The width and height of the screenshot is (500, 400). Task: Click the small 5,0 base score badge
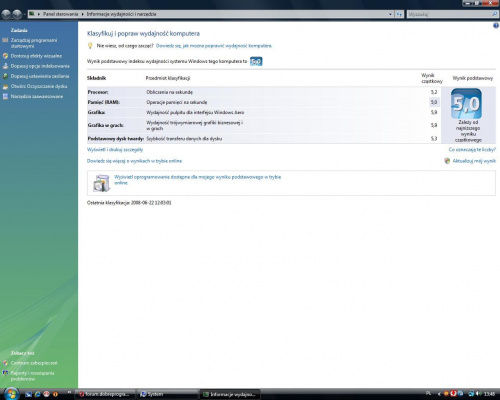click(256, 61)
